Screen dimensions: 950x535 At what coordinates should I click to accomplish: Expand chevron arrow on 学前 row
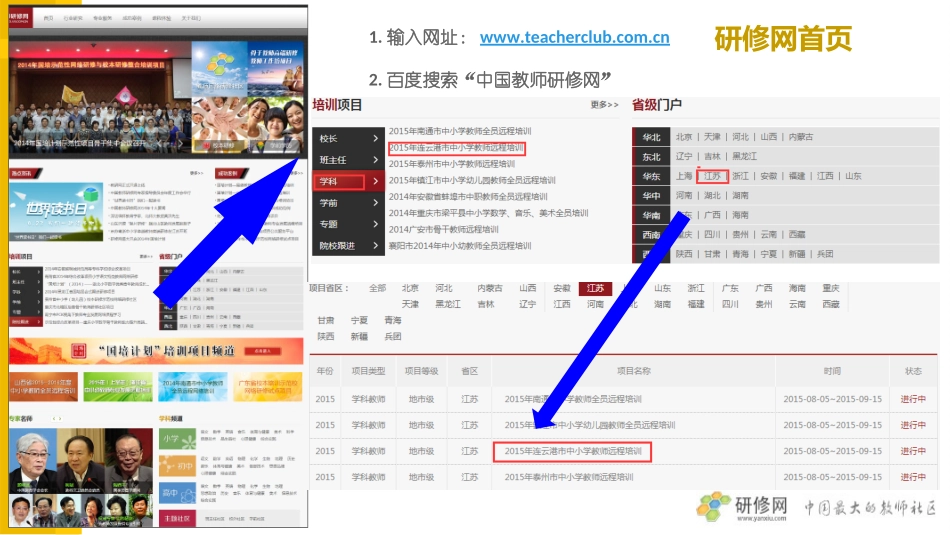[x=375, y=203]
